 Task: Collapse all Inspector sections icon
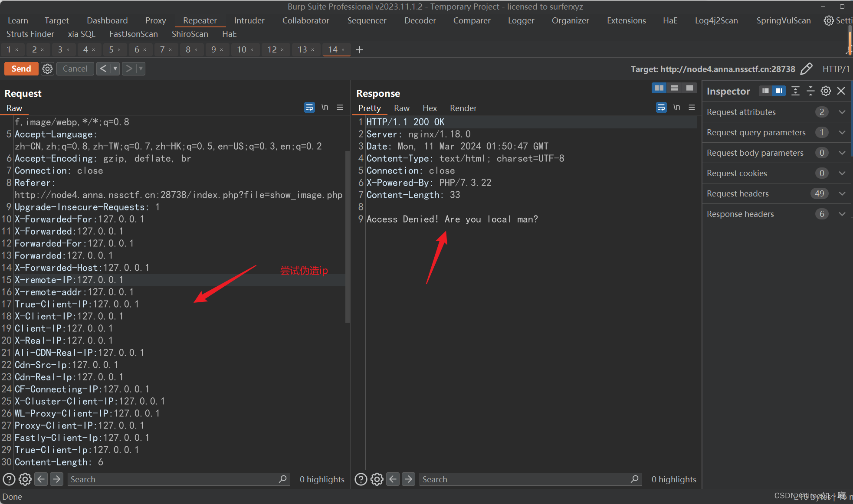[810, 91]
